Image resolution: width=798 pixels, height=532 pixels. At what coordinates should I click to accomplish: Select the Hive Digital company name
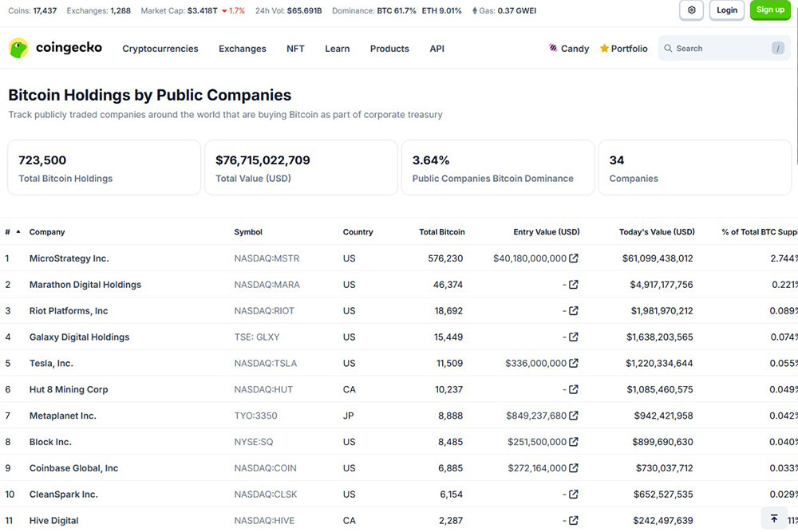click(54, 520)
